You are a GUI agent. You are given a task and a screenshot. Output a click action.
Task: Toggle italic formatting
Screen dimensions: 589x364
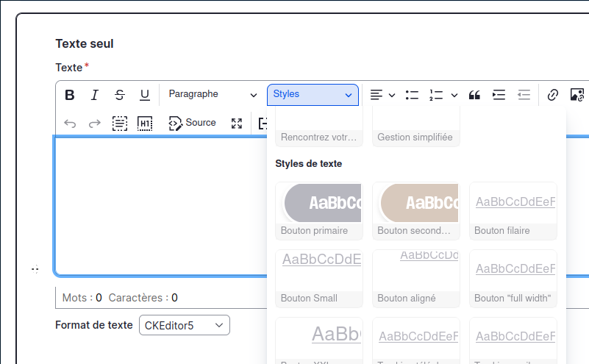coord(95,95)
